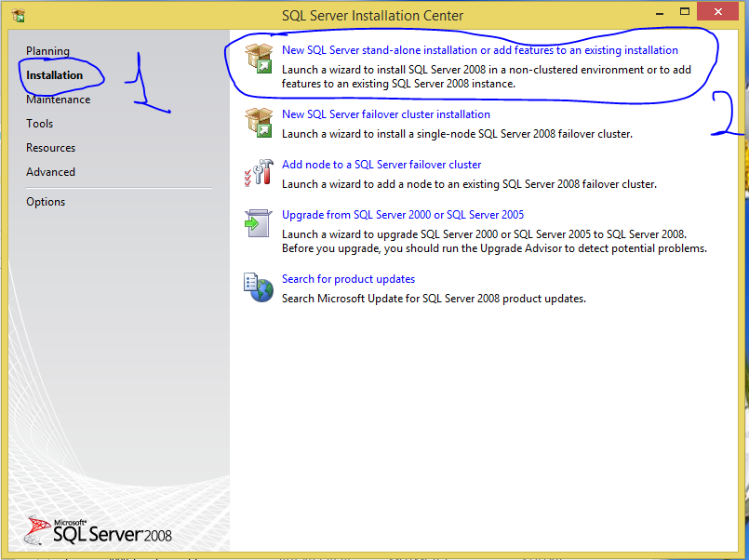
Task: Go to the Resources section
Action: tap(50, 148)
